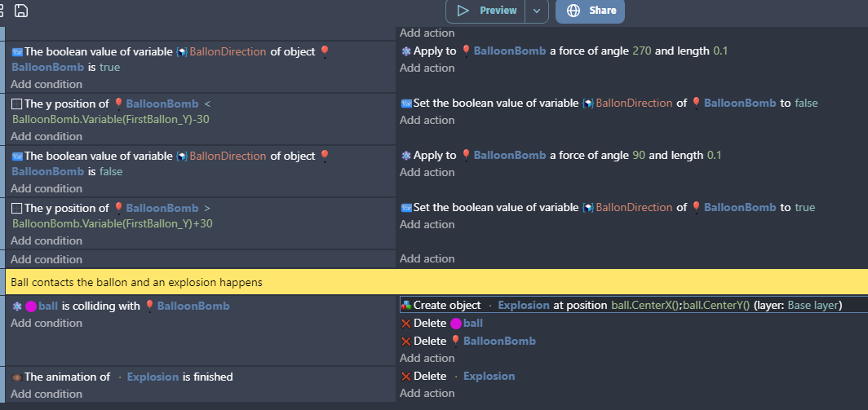Click Add action under Delete BalloonBomb

427,359
